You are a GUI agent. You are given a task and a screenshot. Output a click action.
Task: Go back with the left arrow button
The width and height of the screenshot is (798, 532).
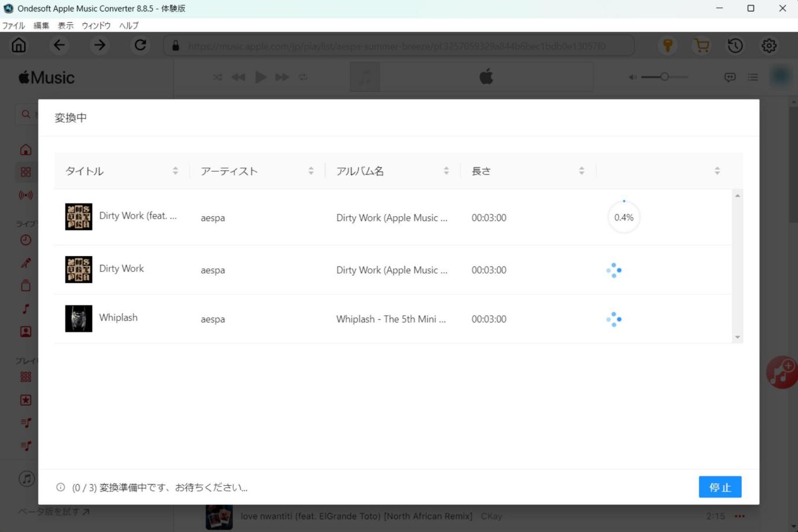tap(59, 45)
